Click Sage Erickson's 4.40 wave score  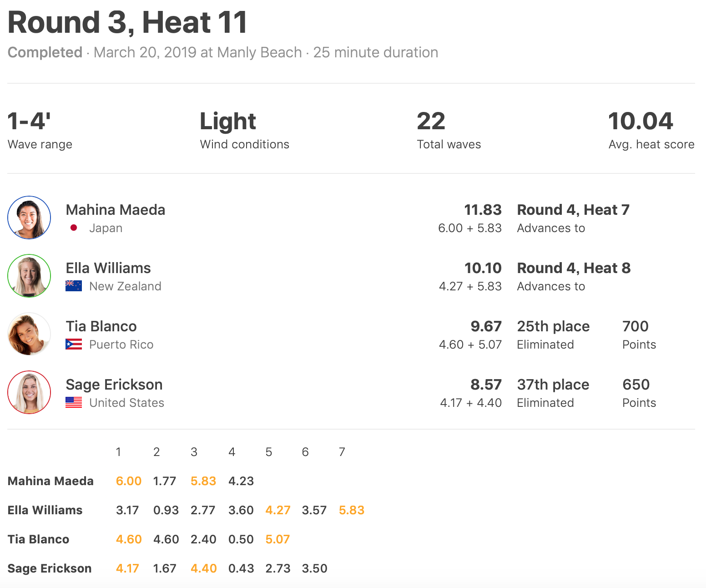203,568
